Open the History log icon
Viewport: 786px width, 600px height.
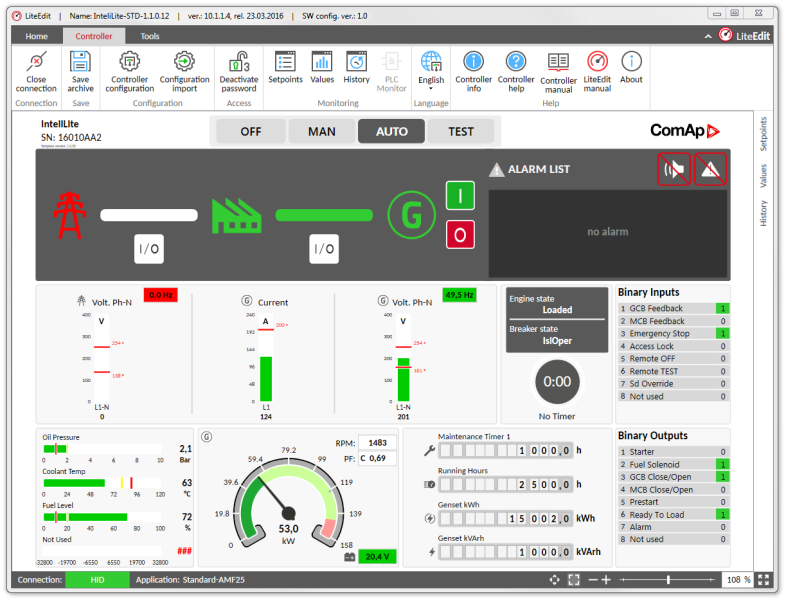[x=357, y=62]
